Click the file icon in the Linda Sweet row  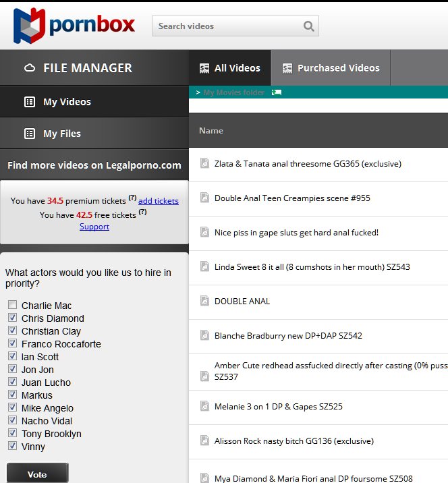(x=204, y=266)
